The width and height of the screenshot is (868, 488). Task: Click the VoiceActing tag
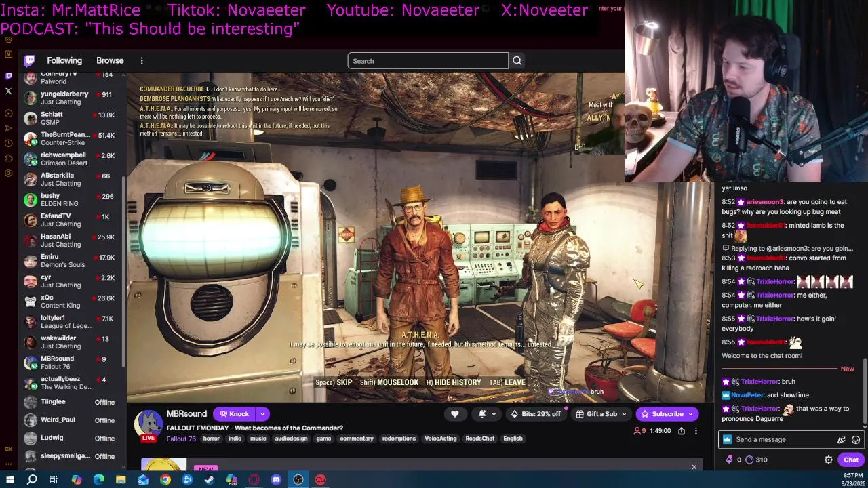[x=441, y=439]
